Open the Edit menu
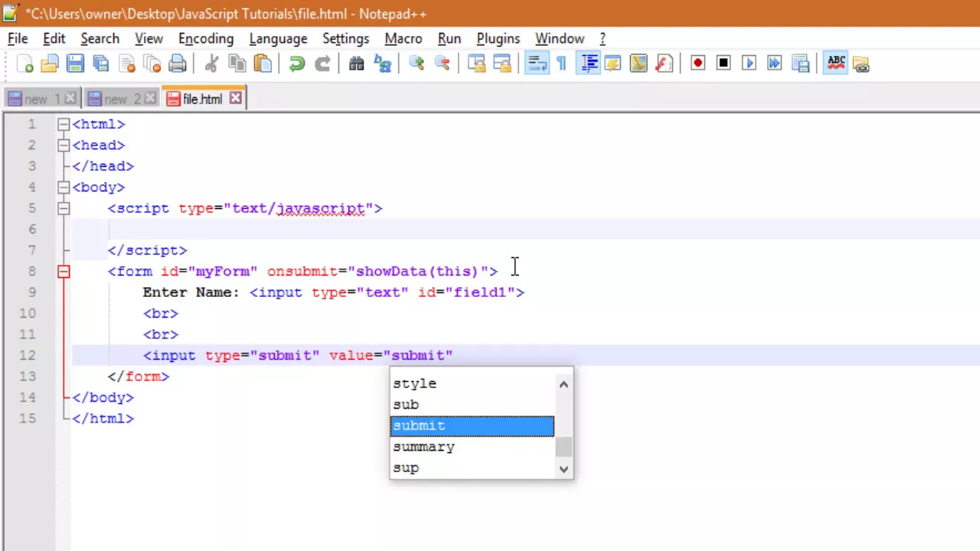 (x=54, y=38)
